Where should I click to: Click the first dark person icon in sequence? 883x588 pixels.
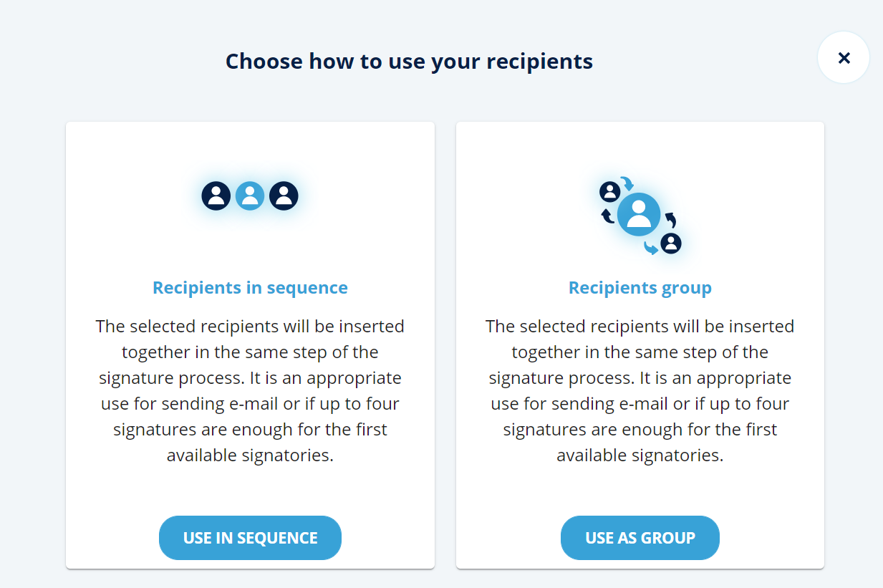[216, 196]
